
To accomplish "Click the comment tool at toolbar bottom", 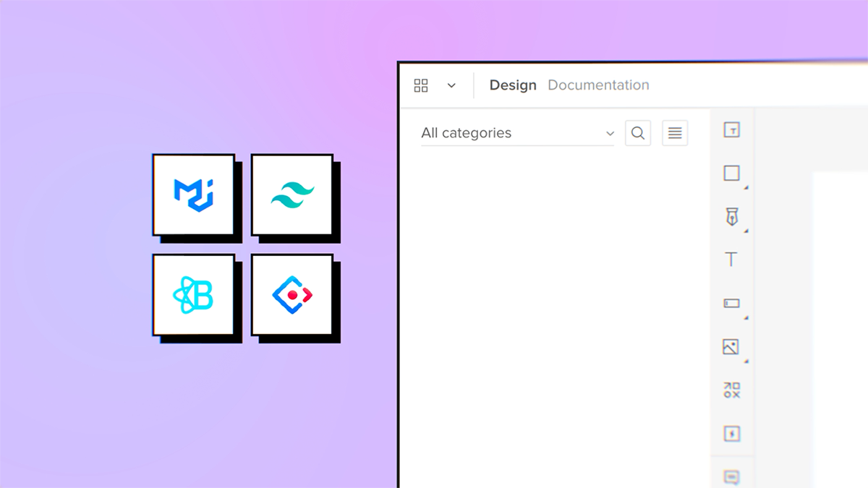I will click(x=732, y=477).
